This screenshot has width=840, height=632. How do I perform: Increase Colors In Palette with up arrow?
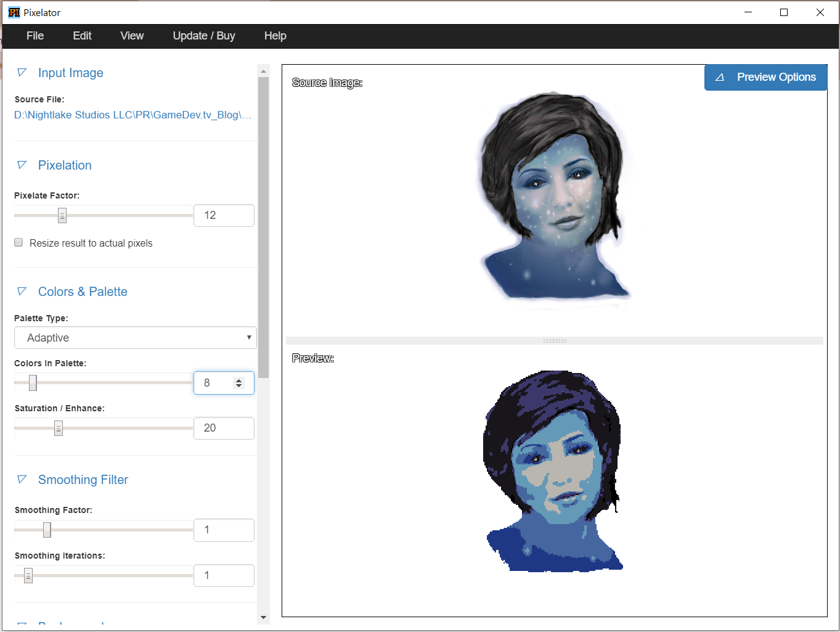coord(239,380)
